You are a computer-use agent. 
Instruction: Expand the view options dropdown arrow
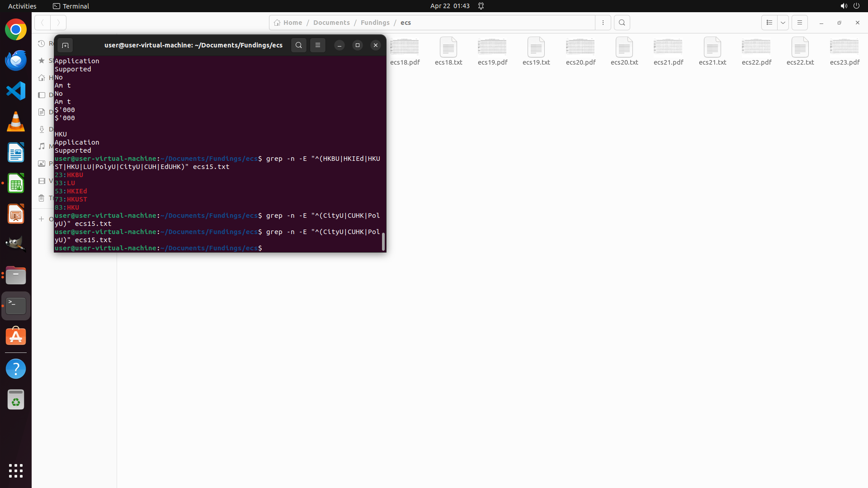click(783, 23)
